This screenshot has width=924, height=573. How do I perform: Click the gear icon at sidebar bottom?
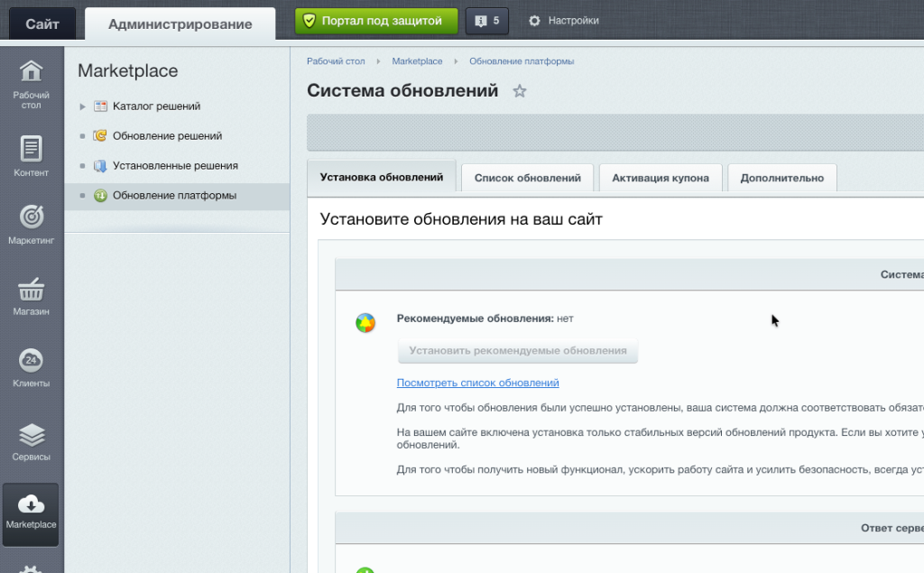31,568
